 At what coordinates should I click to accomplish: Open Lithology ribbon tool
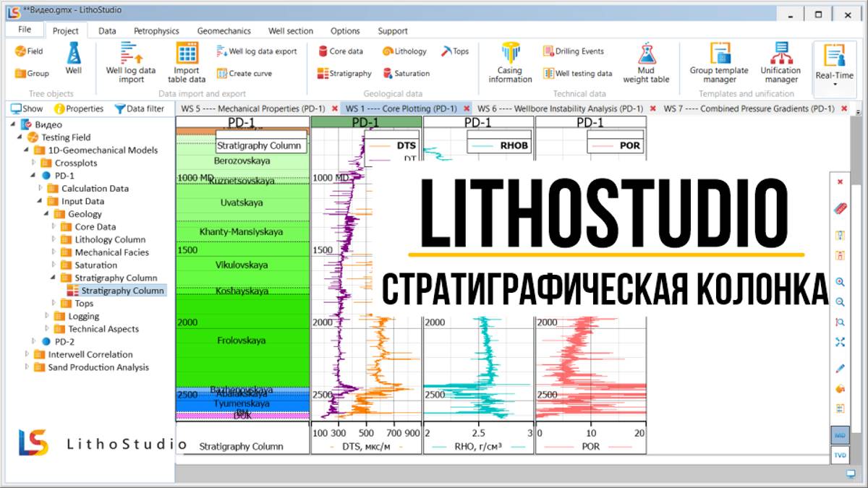404,51
